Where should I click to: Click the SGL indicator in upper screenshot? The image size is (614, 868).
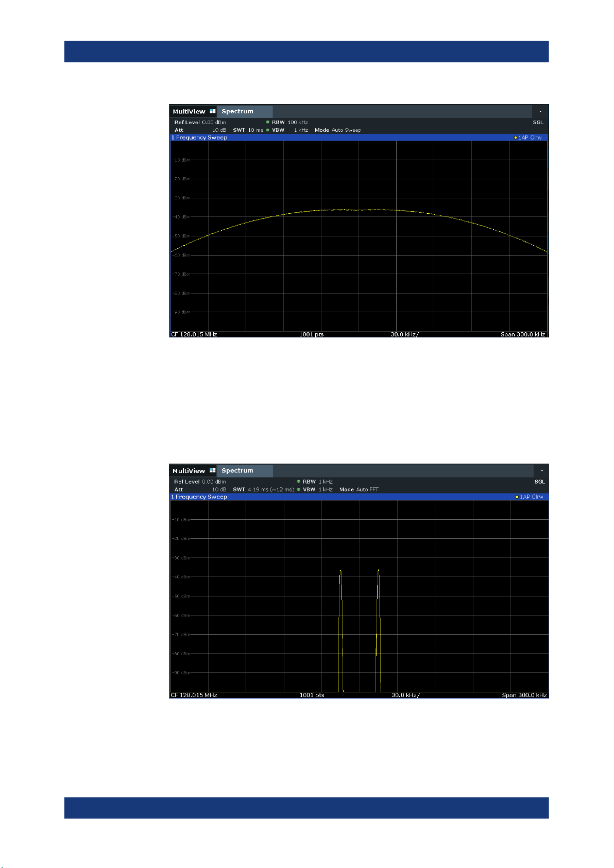coord(538,122)
